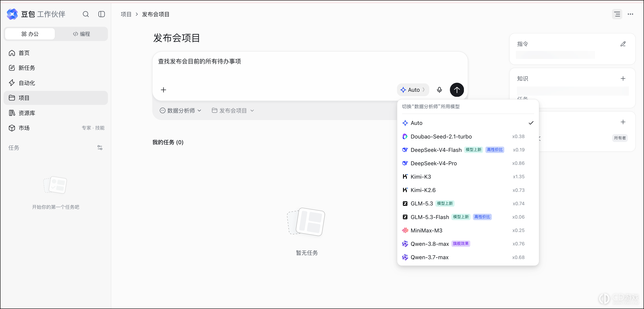Add knowledge with 知识 plus icon
This screenshot has height=309, width=644.
pos(623,79)
